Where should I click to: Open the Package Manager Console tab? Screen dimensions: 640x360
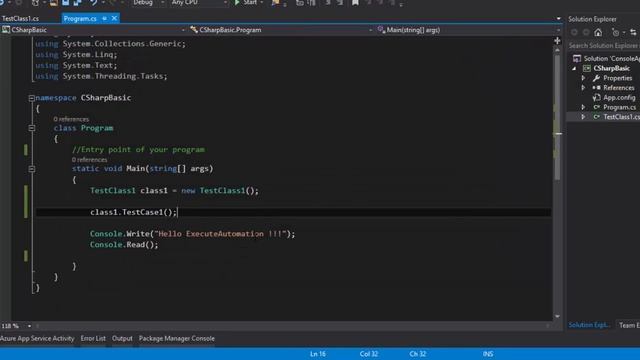point(177,338)
